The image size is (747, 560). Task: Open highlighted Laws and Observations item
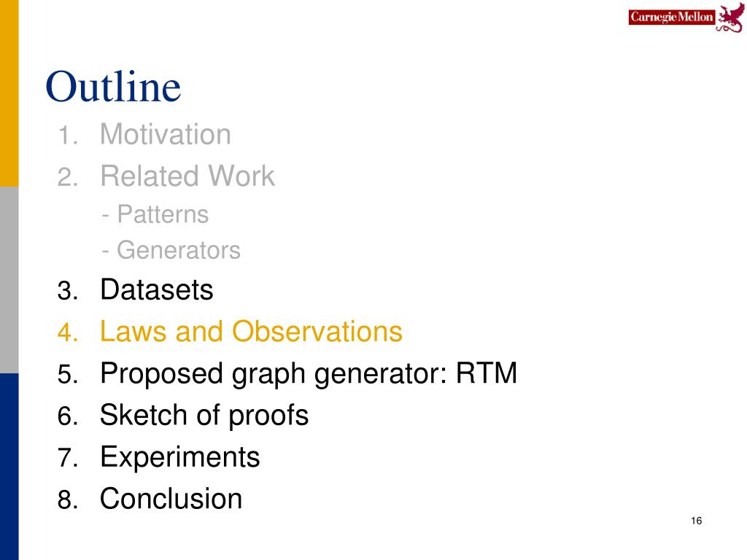(251, 332)
